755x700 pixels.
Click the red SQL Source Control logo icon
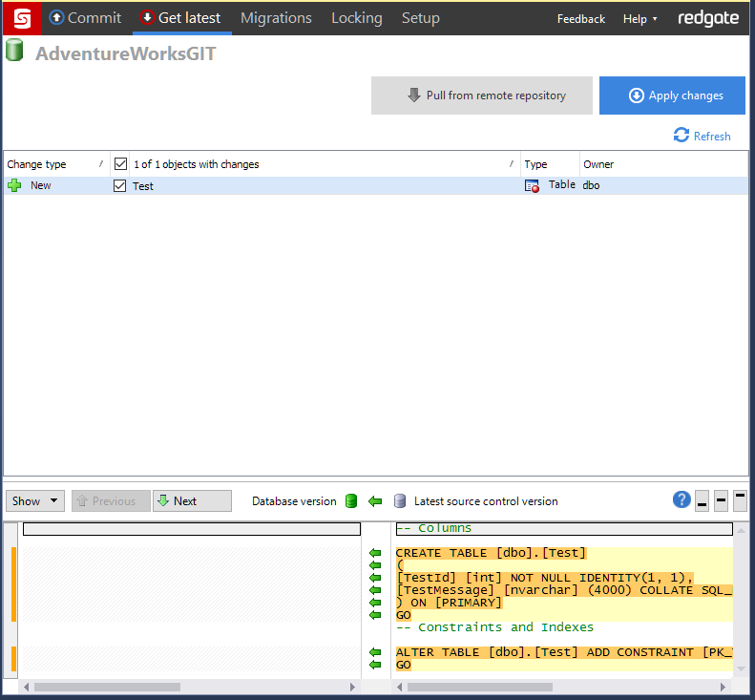tap(22, 18)
